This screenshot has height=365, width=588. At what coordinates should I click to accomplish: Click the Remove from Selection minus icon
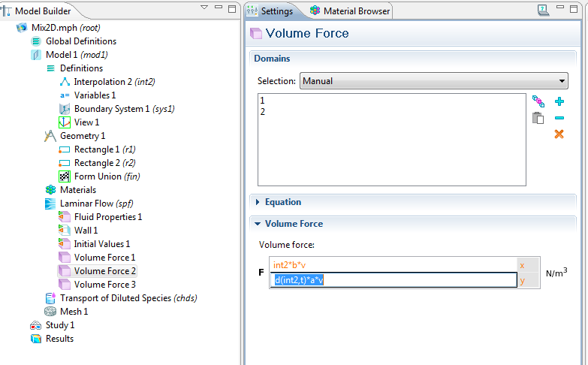559,118
